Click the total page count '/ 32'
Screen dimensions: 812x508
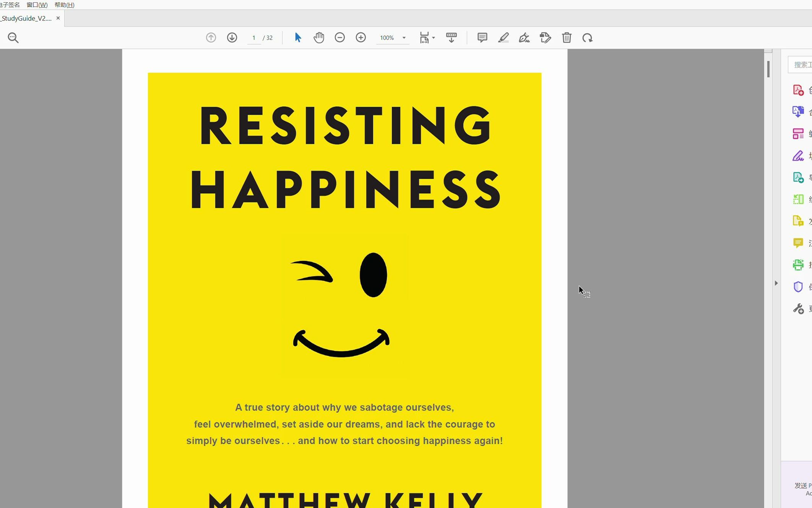click(x=268, y=38)
